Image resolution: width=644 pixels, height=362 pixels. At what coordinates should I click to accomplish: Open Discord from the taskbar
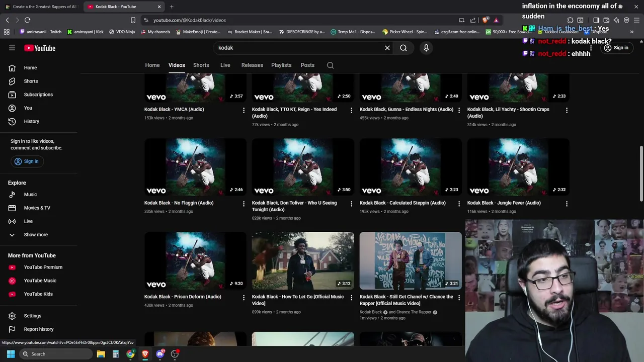(160, 354)
